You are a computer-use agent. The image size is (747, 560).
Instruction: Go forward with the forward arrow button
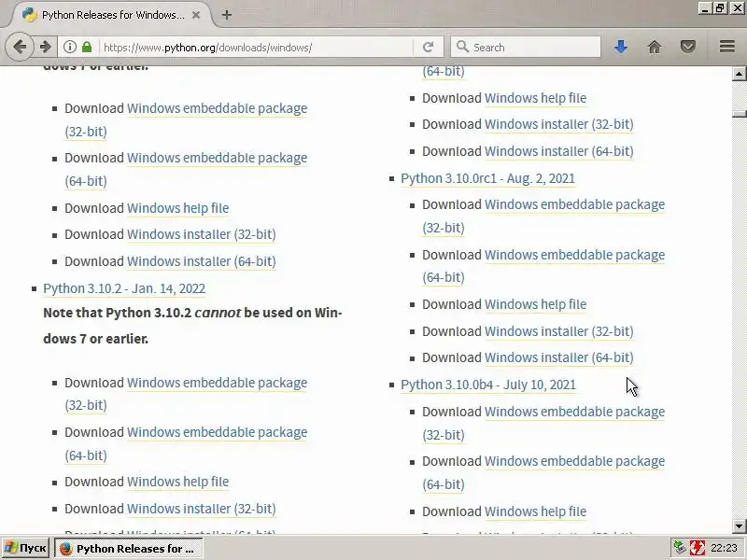[x=45, y=47]
